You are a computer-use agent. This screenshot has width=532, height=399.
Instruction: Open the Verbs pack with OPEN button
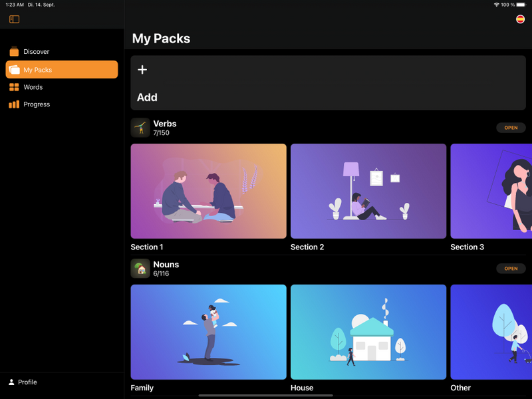click(x=511, y=128)
